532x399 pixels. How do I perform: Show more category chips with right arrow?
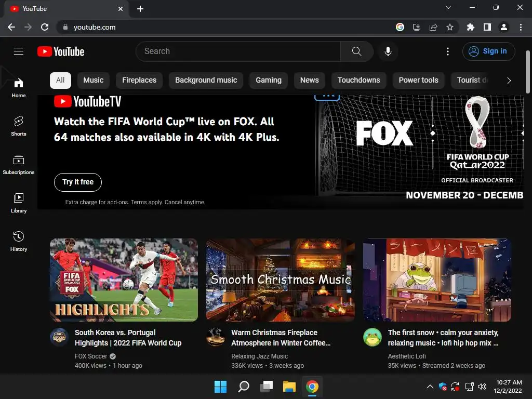point(509,81)
